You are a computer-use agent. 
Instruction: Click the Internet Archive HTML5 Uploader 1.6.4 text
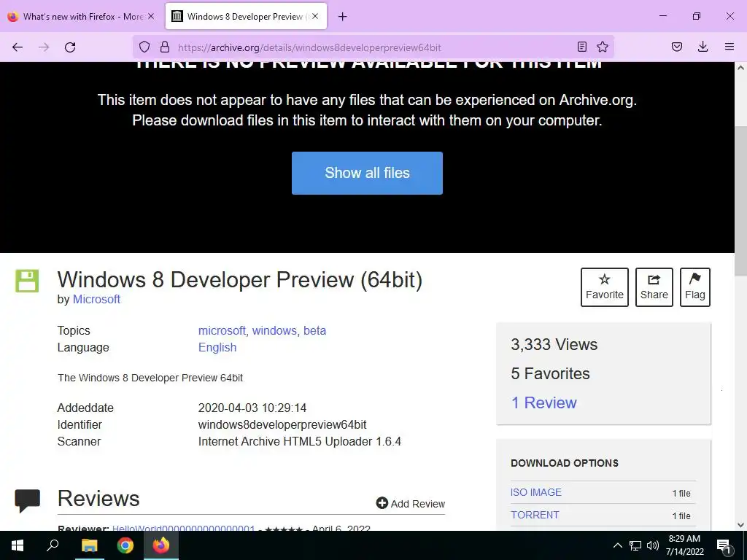tap(300, 441)
